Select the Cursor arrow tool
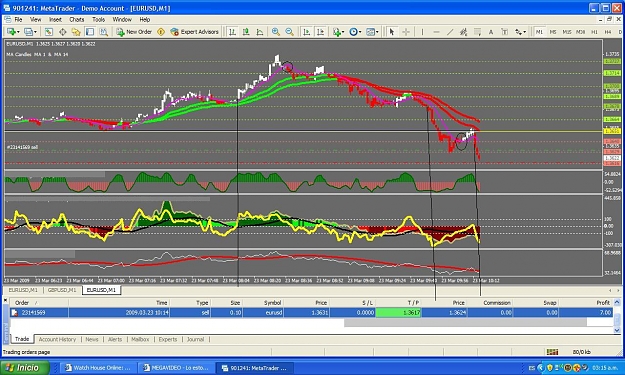The height and width of the screenshot is (375, 625). (x=392, y=32)
